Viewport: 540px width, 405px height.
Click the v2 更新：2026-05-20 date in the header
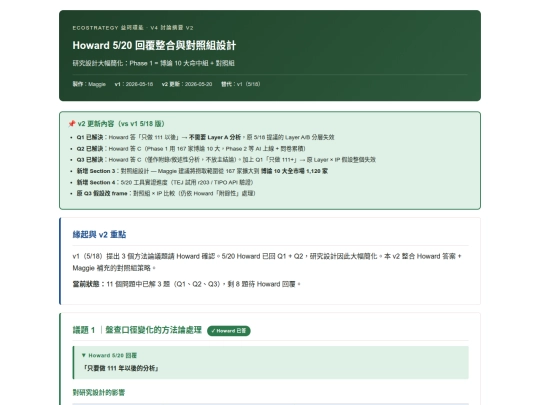187,84
